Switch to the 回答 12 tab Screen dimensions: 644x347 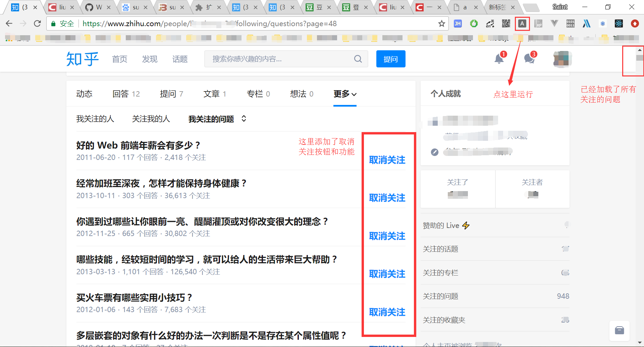point(126,94)
